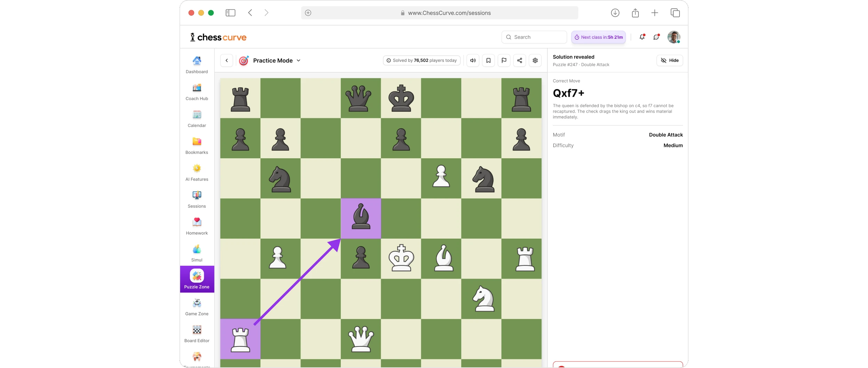The height and width of the screenshot is (368, 868).
Task: Open Game Zone in sidebar
Action: [x=197, y=307]
